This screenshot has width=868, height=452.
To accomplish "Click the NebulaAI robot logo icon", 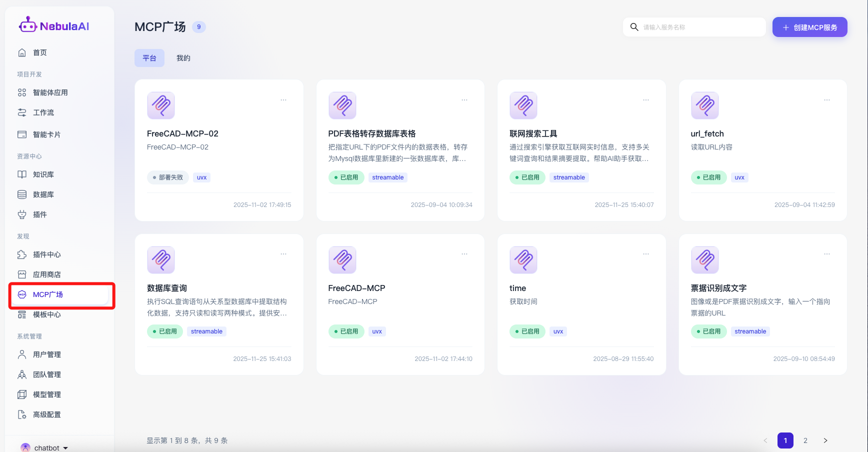I will click(x=27, y=25).
